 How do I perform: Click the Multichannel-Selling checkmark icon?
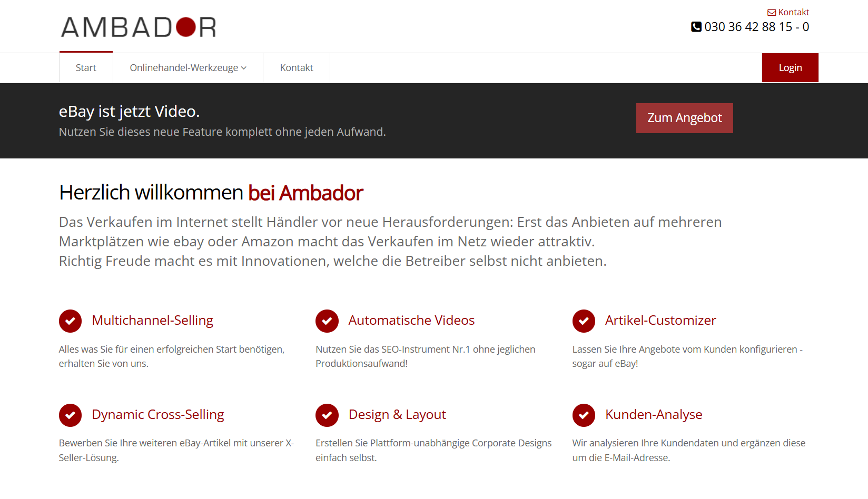(x=70, y=321)
